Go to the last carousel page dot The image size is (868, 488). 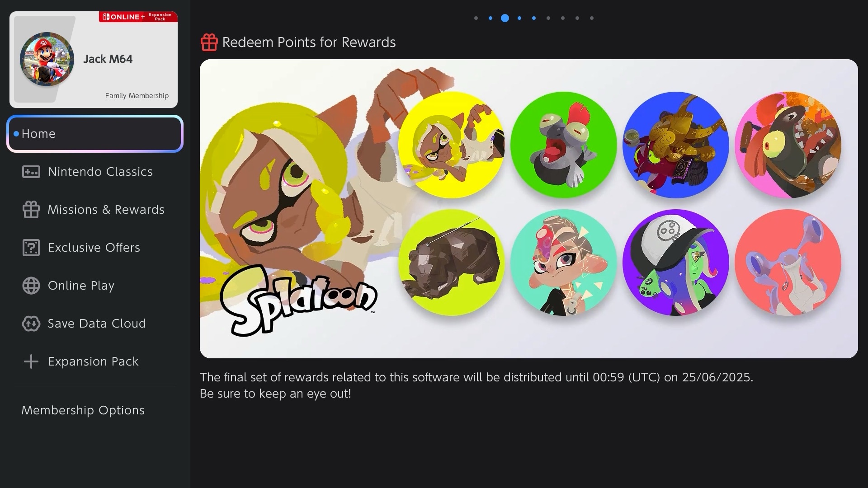[x=592, y=18]
